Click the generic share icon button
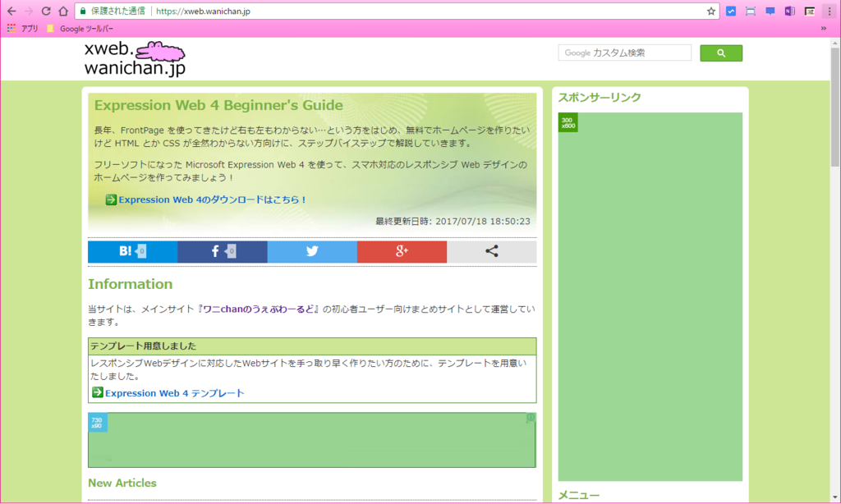This screenshot has width=841, height=504. click(x=491, y=251)
